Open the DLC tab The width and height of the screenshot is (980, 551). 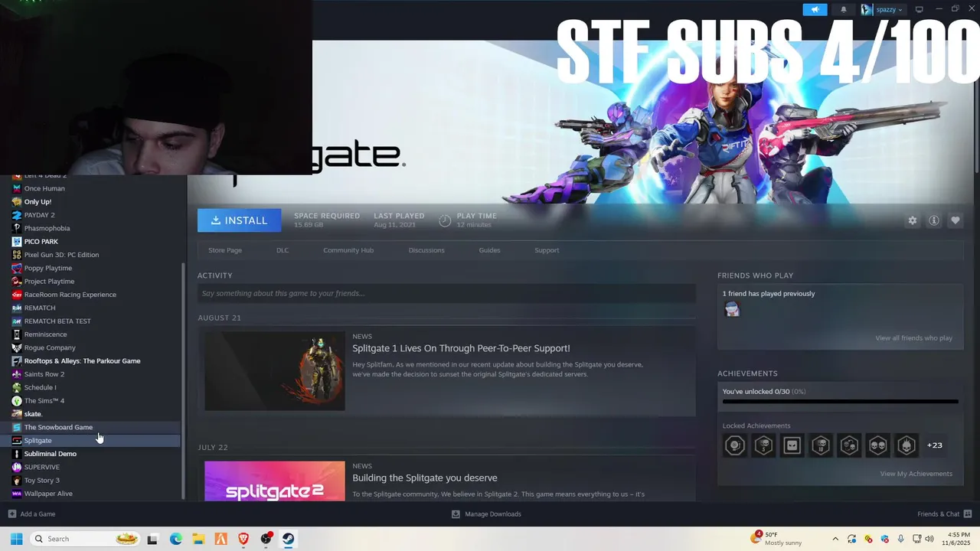click(x=283, y=250)
